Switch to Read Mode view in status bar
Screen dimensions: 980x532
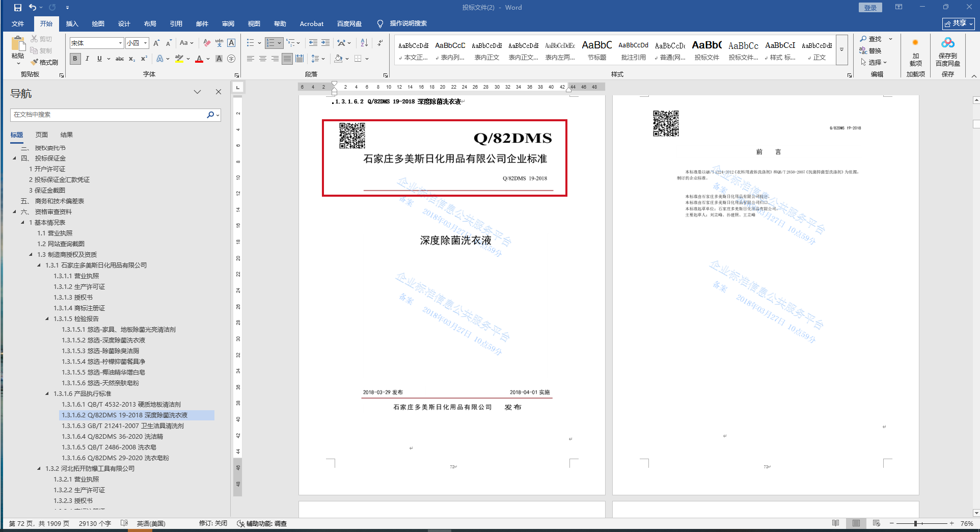click(836, 523)
